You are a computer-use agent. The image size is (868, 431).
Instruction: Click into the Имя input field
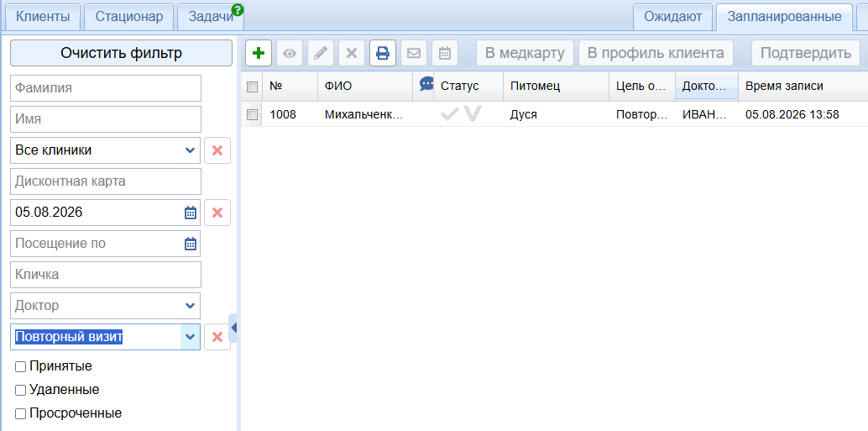tap(106, 119)
